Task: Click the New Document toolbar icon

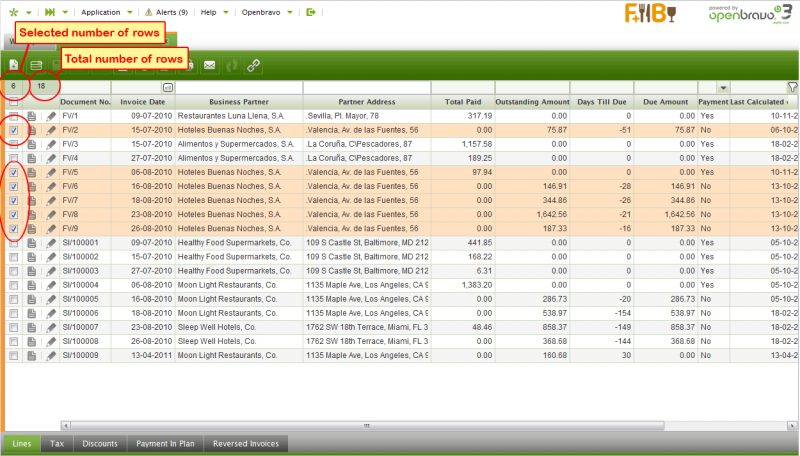Action: (x=13, y=65)
